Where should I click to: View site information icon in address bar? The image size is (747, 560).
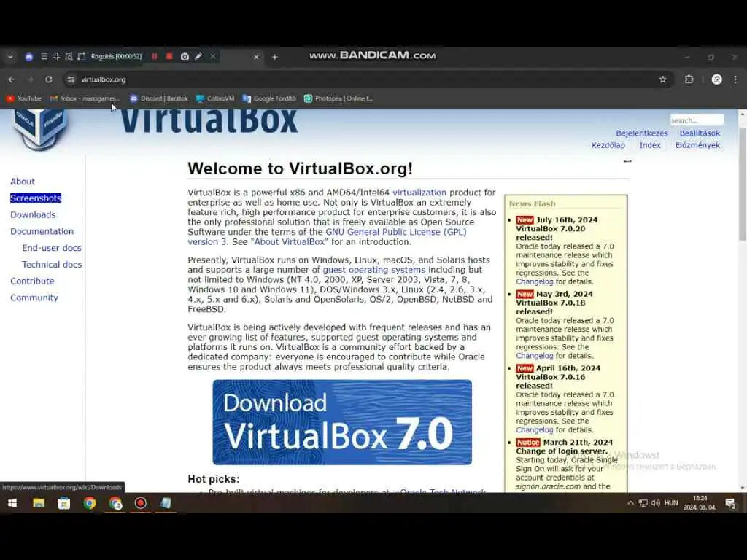(71, 79)
